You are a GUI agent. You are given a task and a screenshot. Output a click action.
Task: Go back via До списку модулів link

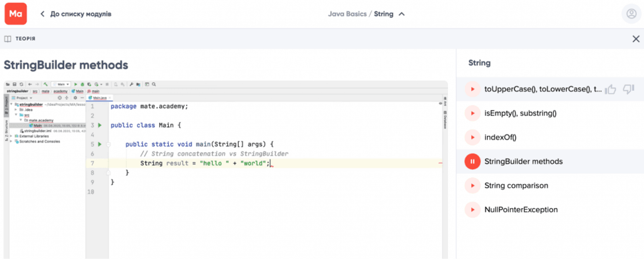(81, 14)
